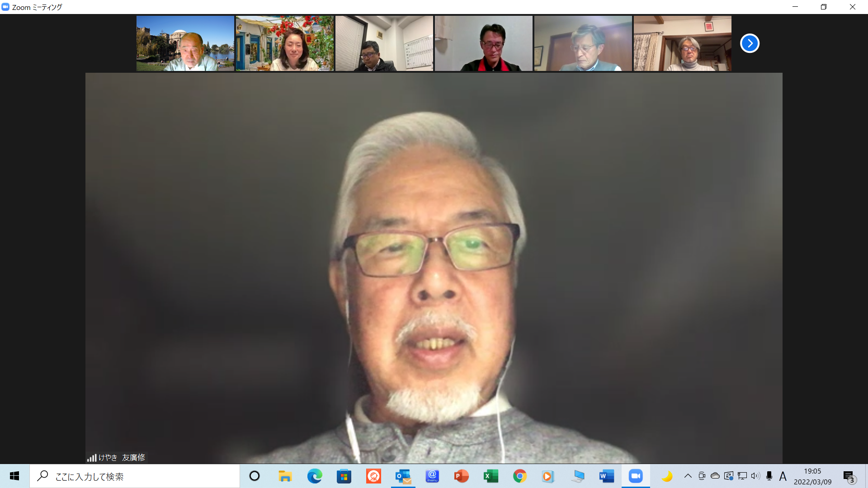Viewport: 868px width, 488px height.
Task: Open Google Chrome from the taskbar
Action: [x=520, y=476]
